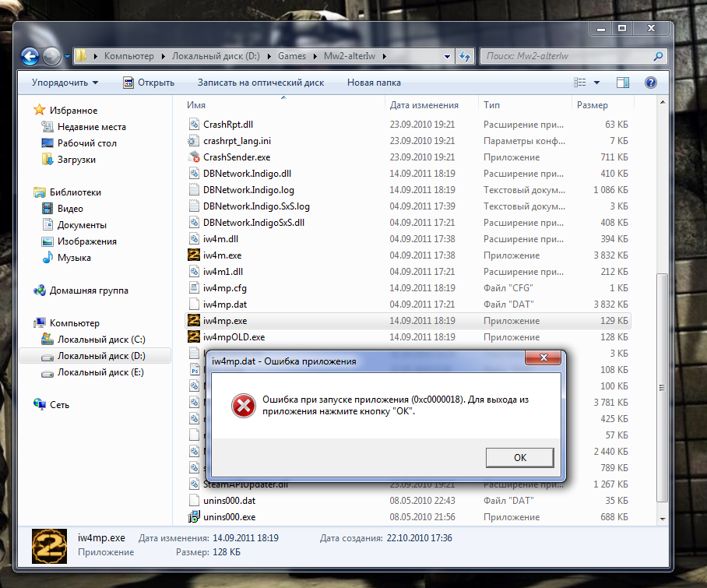
Task: Click the Forward navigation arrow
Action: click(x=51, y=56)
